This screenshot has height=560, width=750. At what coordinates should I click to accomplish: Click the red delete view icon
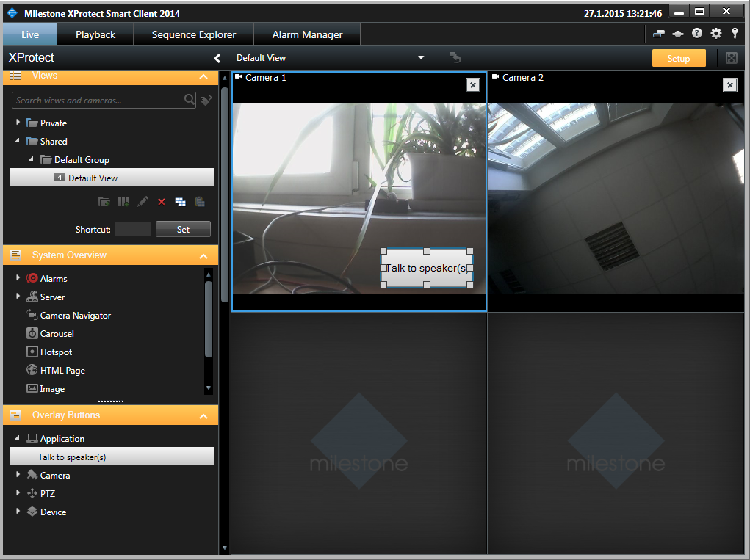pyautogui.click(x=162, y=202)
